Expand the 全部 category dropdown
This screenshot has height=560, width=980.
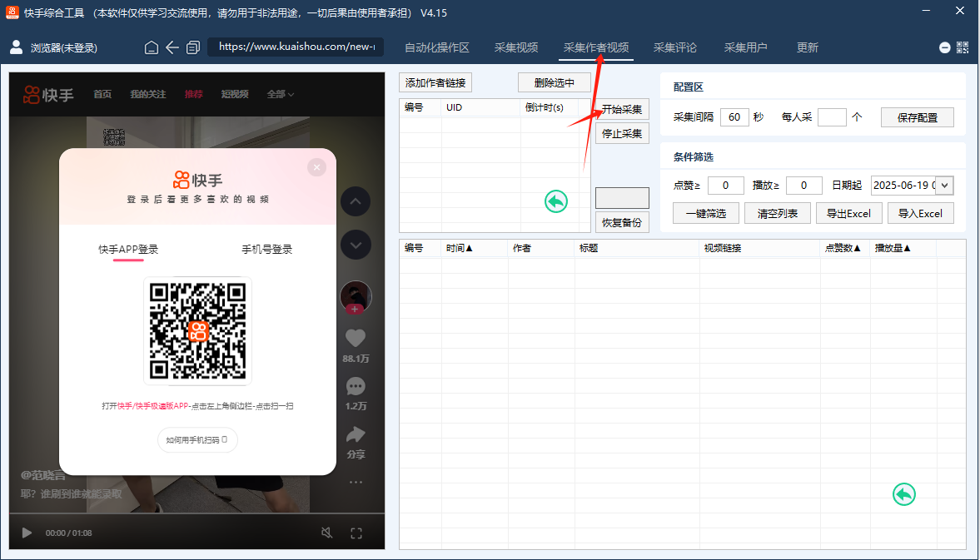280,94
